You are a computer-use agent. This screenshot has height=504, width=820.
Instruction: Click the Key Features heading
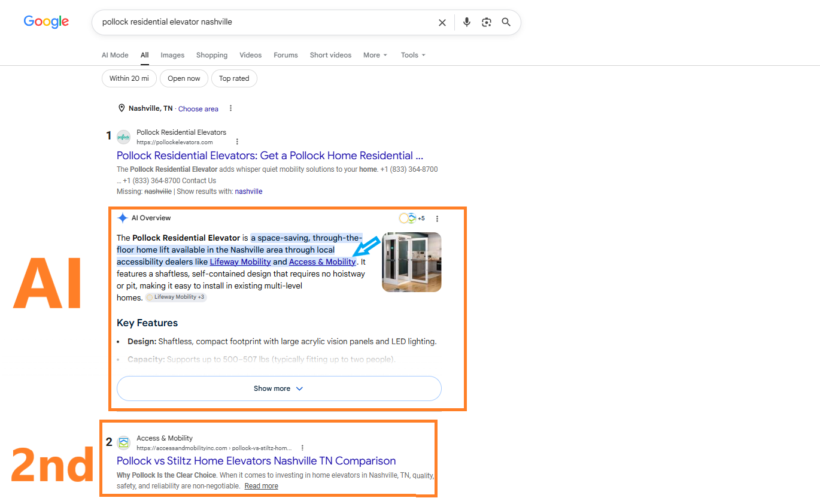click(147, 323)
